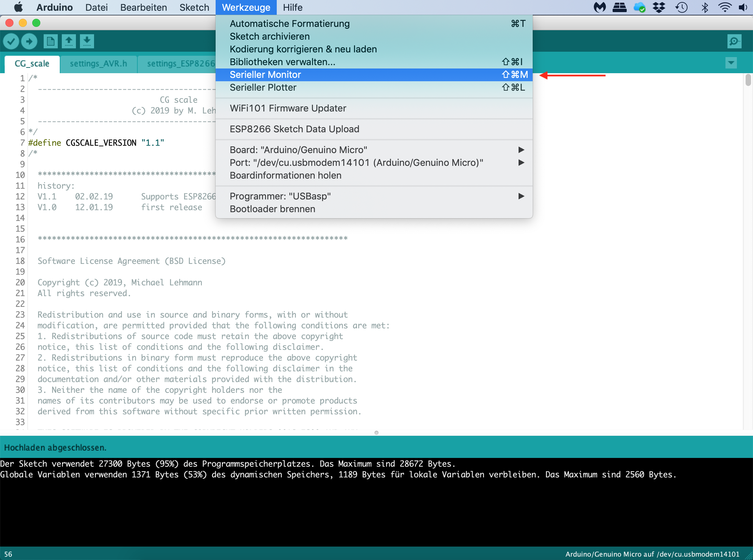Click the 'Copyright (c) 2019, Michael Lehmann' line

(x=120, y=282)
